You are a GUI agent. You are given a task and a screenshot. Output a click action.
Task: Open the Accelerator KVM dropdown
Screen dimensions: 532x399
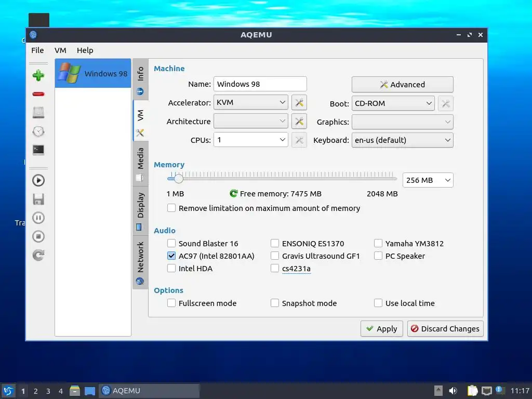coord(251,102)
